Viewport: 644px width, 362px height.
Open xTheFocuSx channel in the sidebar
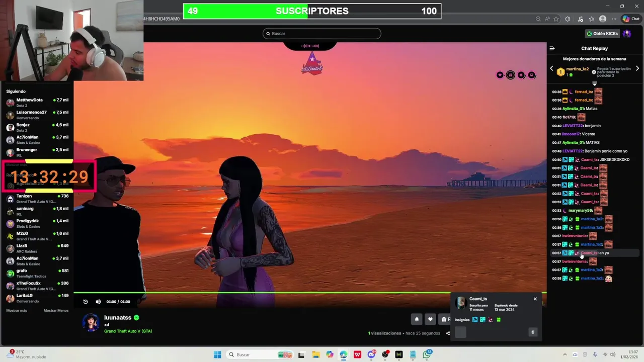(x=37, y=286)
